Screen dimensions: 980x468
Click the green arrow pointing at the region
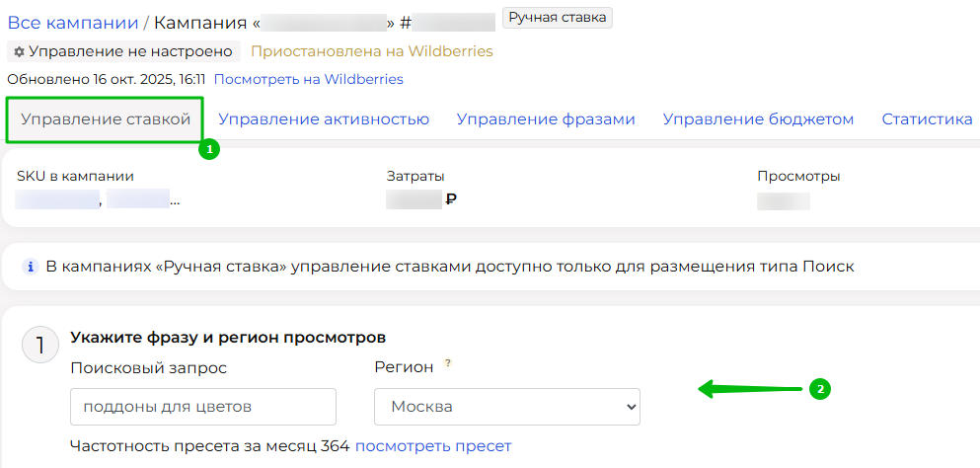click(750, 390)
